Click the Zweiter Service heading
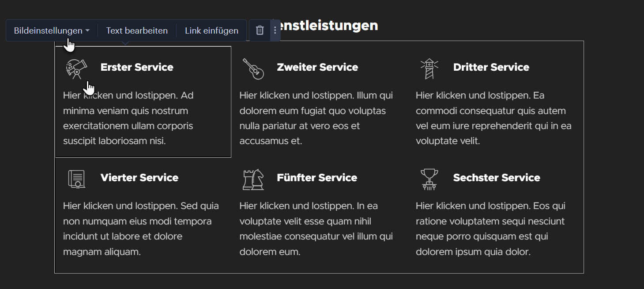644x289 pixels. 317,67
